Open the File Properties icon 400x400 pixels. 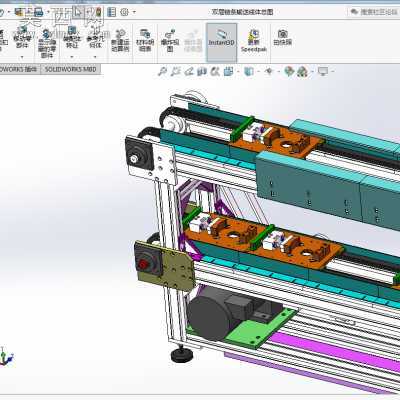coord(111,13)
